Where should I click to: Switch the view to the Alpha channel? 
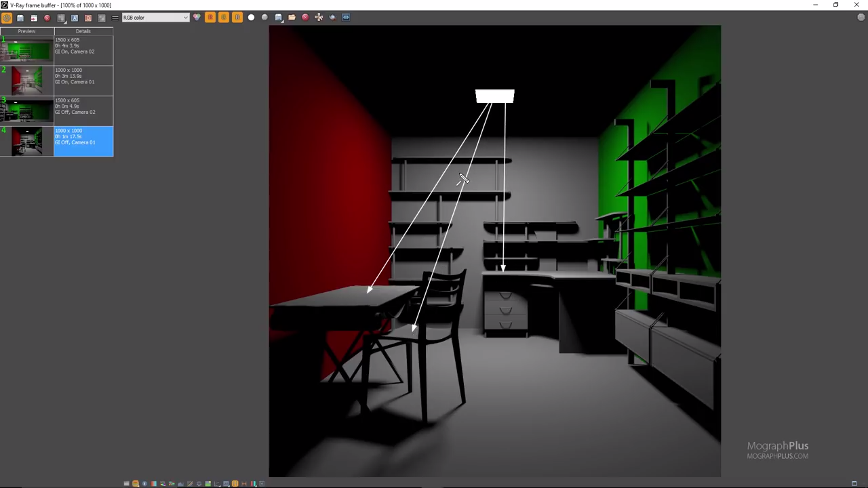tap(251, 17)
